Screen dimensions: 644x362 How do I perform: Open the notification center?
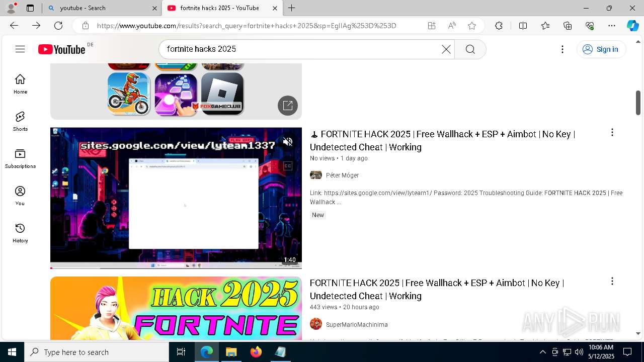pos(627,352)
